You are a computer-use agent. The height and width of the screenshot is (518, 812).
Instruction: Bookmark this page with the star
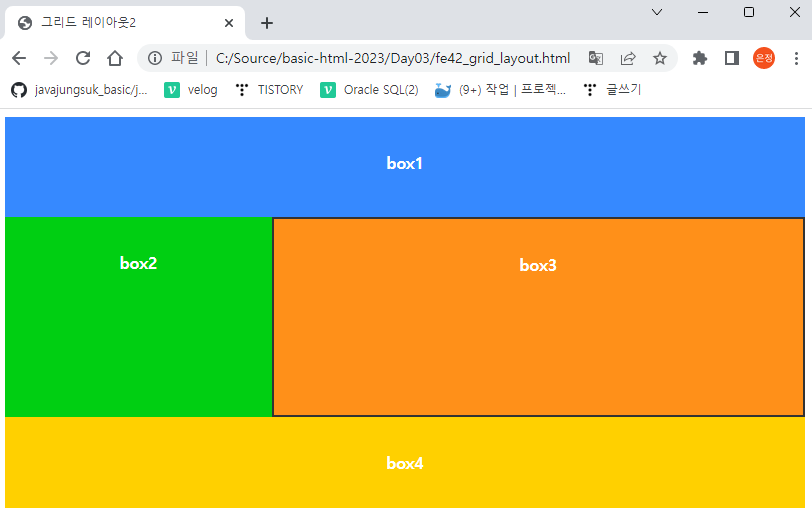click(660, 58)
